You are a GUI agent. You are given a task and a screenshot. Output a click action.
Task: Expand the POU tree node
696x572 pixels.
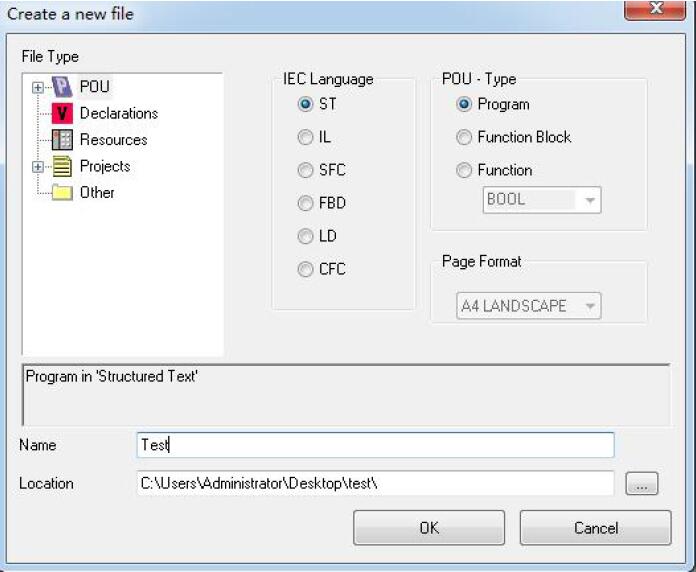pyautogui.click(x=37, y=87)
